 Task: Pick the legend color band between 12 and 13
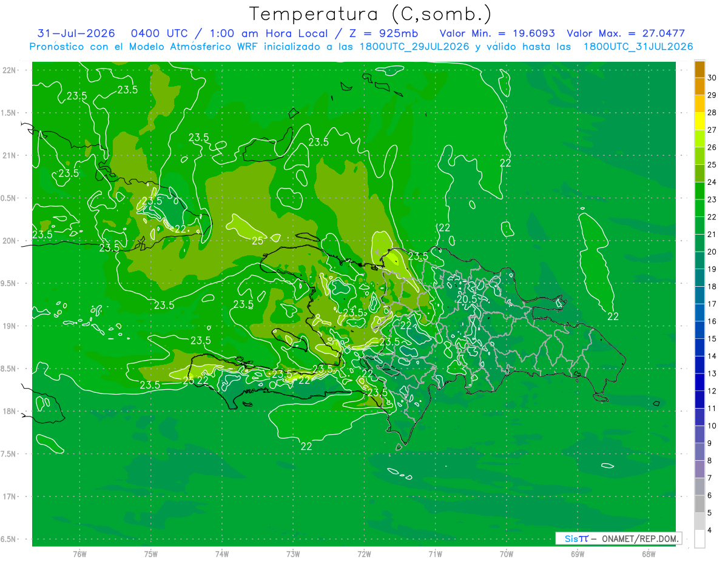699,382
